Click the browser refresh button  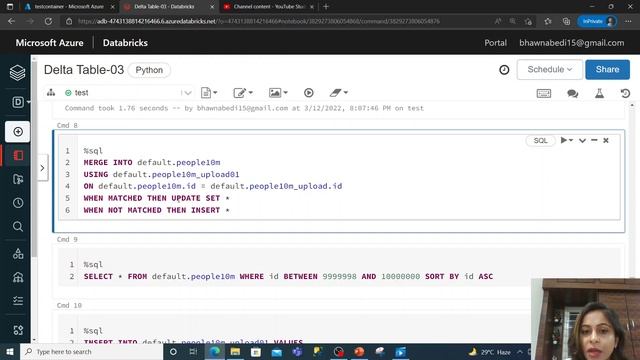click(x=48, y=21)
